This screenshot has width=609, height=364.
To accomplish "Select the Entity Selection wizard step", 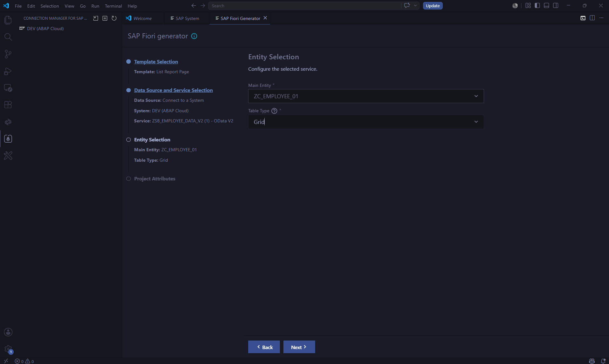I will 152,140.
